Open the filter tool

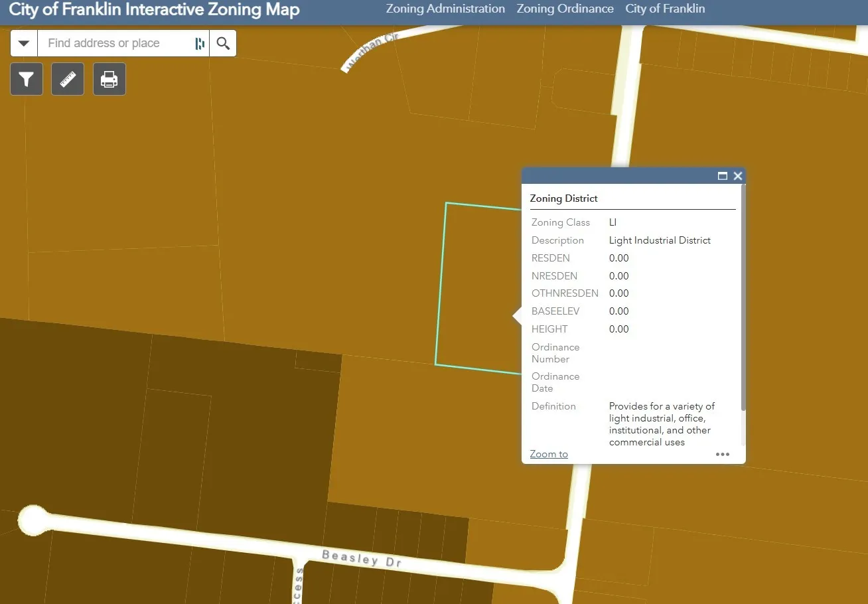(27, 80)
